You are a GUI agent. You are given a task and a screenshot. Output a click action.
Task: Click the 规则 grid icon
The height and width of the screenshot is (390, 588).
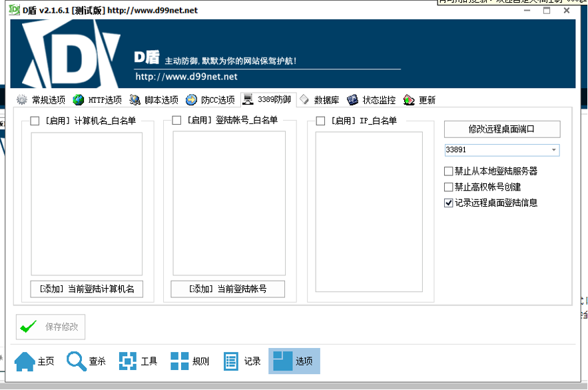point(180,361)
